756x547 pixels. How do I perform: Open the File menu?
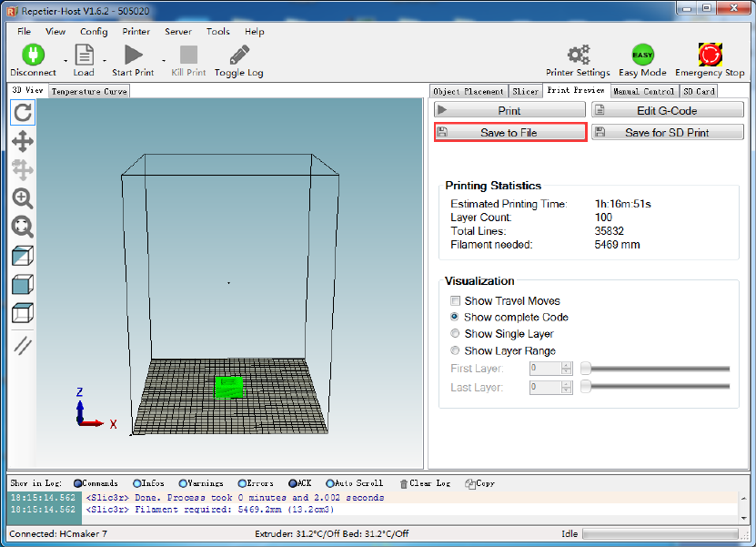click(24, 31)
